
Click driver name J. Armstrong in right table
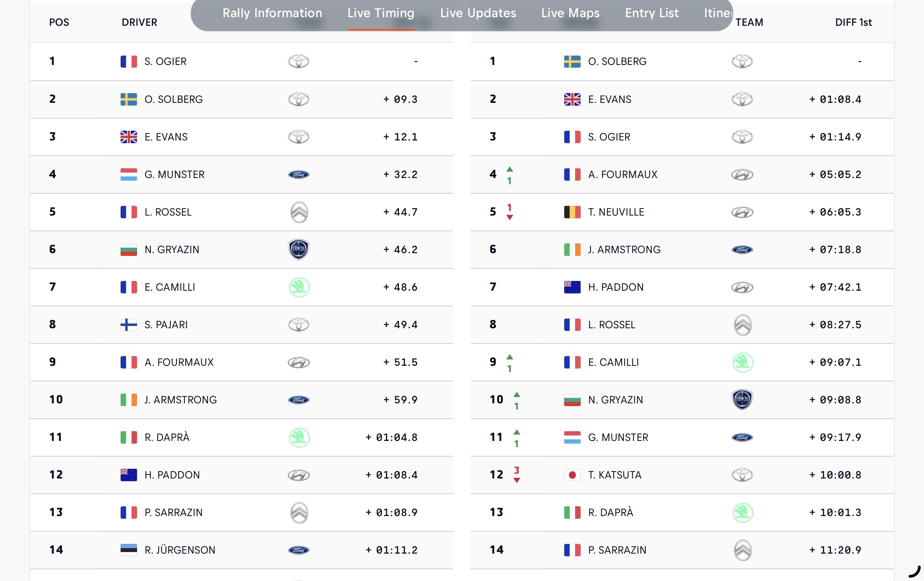pyautogui.click(x=624, y=250)
